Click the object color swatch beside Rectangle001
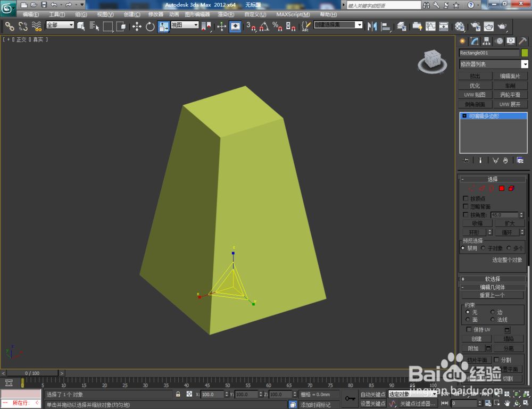The height and width of the screenshot is (409, 532). click(524, 53)
